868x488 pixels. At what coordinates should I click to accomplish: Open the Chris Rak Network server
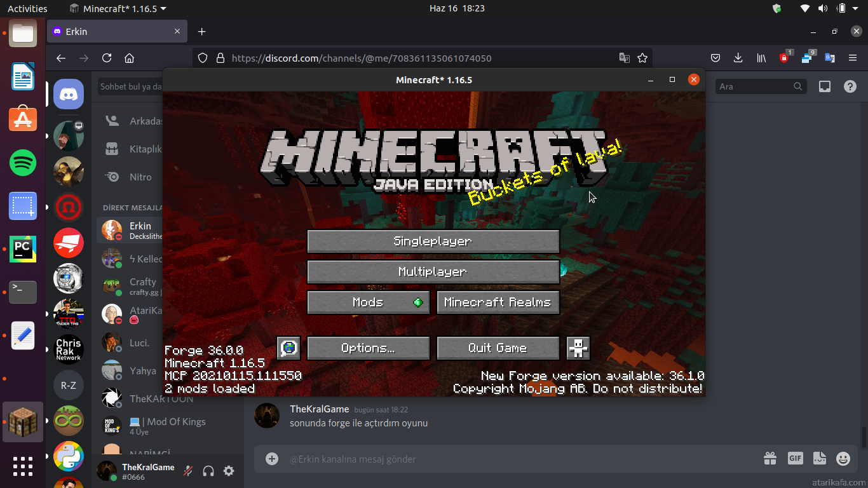(x=69, y=349)
